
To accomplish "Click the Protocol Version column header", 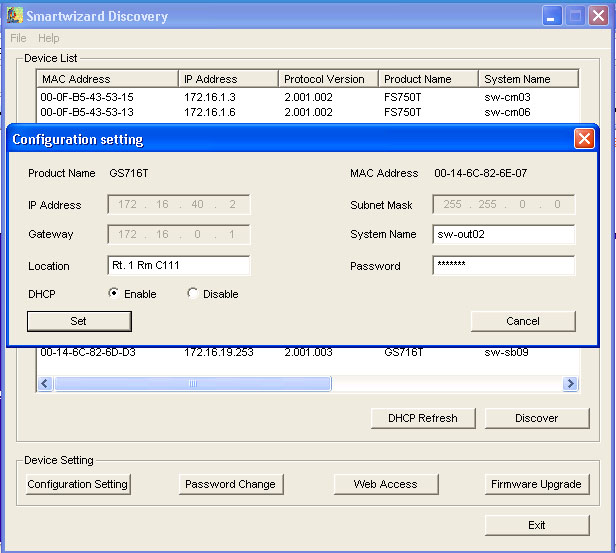I will (x=328, y=79).
